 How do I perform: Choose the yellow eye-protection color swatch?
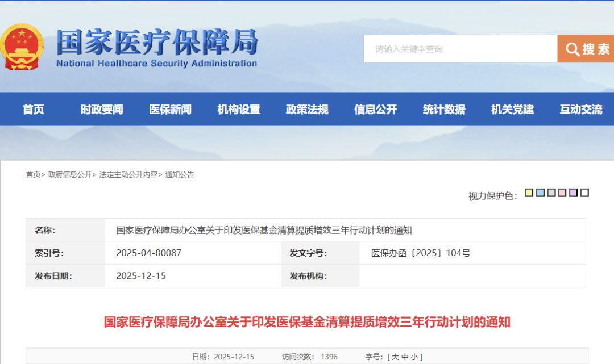point(529,193)
